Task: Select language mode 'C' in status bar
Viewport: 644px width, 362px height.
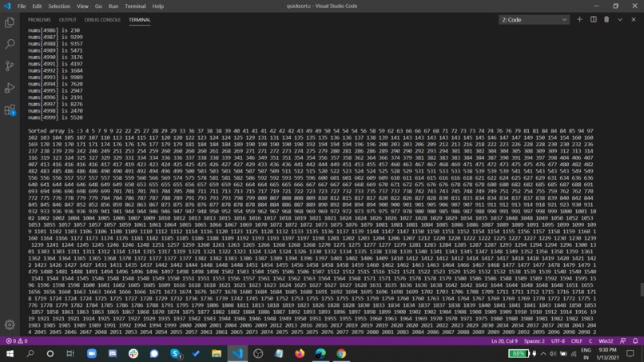Action: [590, 340]
